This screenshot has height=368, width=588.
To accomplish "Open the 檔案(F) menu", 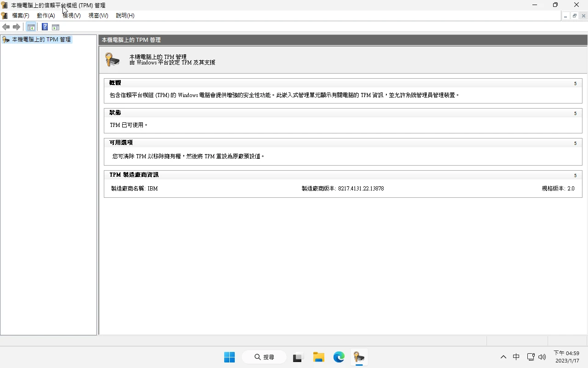I will click(x=21, y=16).
